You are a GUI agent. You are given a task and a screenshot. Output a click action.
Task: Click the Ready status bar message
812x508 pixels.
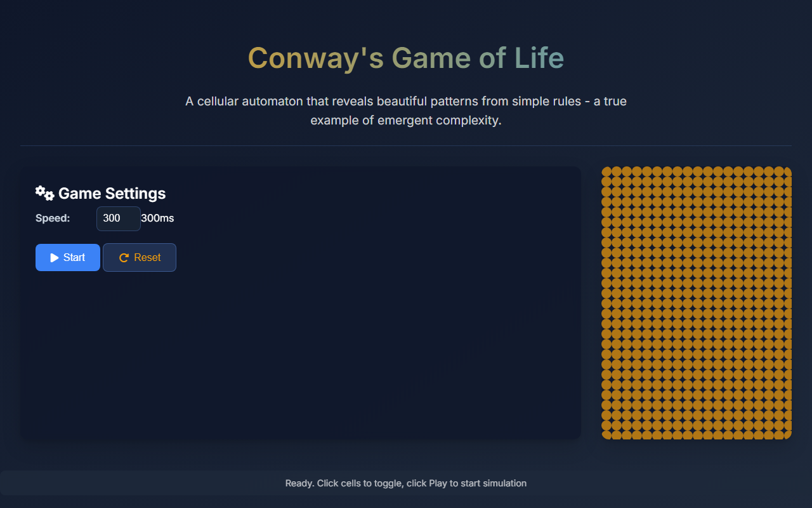point(406,483)
